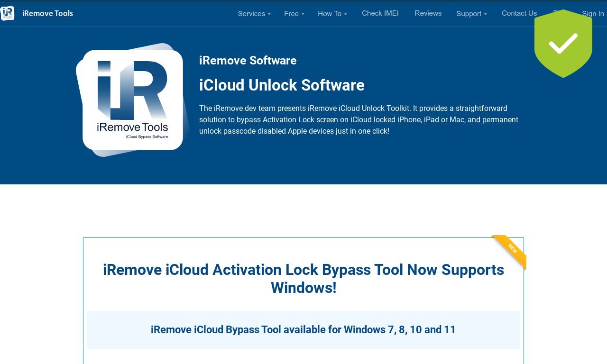Screen dimensions: 607x364
Task: Open the Check IMEI page
Action: point(380,13)
